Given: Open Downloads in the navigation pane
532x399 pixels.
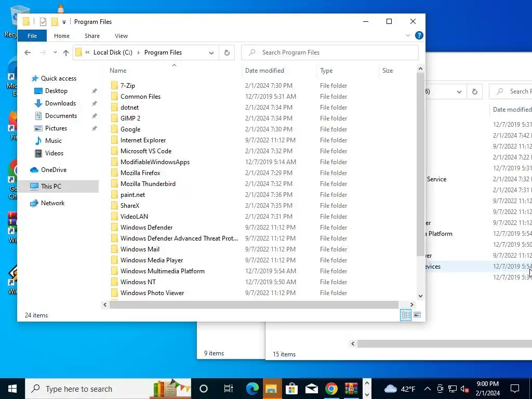Looking at the screenshot, I should click(x=60, y=103).
